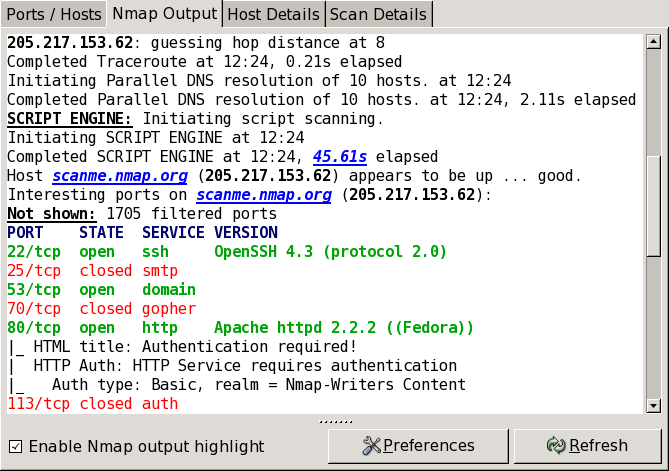Screen dimensions: 669x471
Task: Click the red 113/tcp closed auth line
Action: point(92,404)
